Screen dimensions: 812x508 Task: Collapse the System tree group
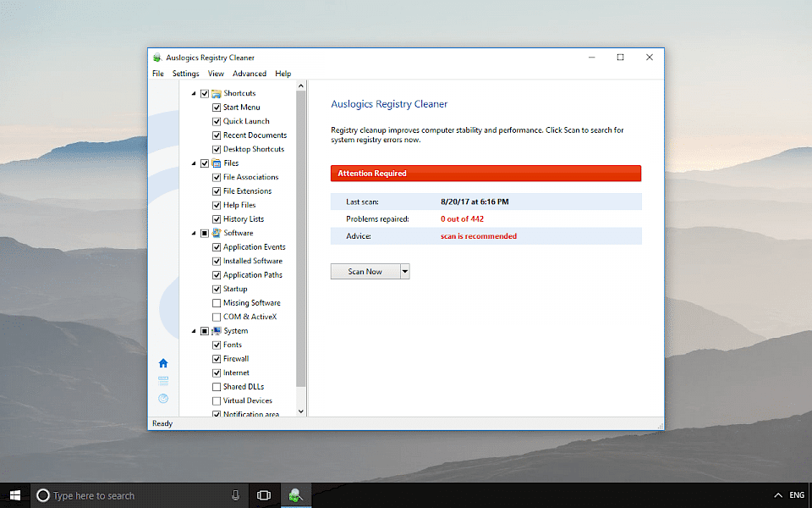click(x=195, y=331)
